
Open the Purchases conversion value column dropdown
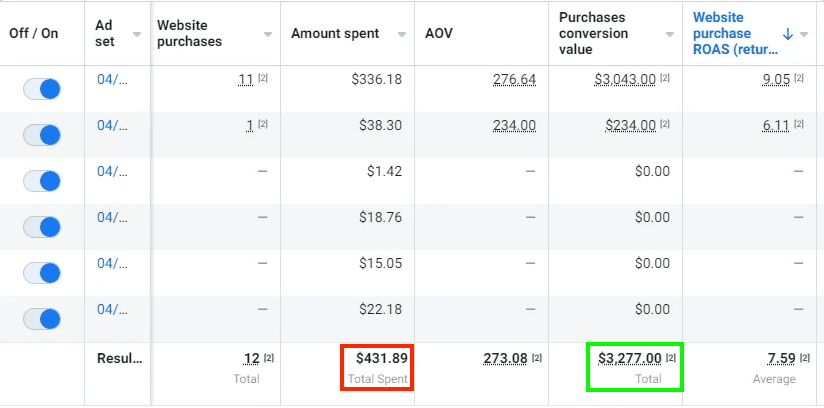671,34
